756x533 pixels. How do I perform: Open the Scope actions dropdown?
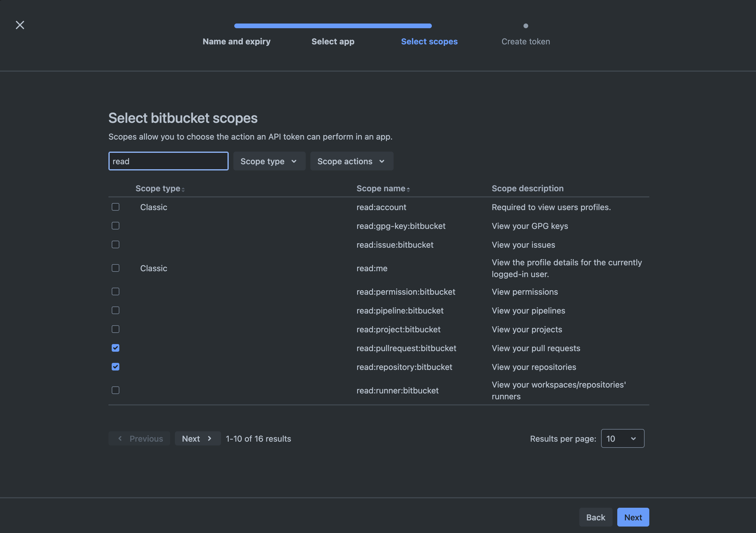pyautogui.click(x=351, y=161)
